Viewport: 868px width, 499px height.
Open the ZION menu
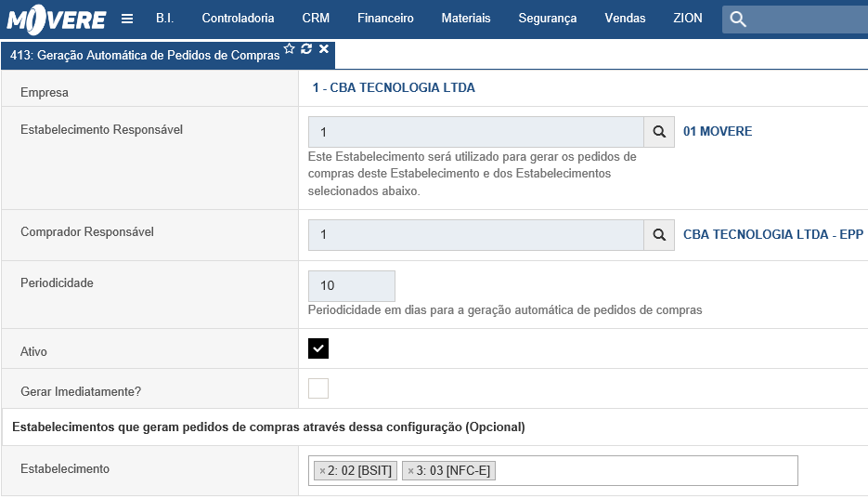(x=688, y=19)
